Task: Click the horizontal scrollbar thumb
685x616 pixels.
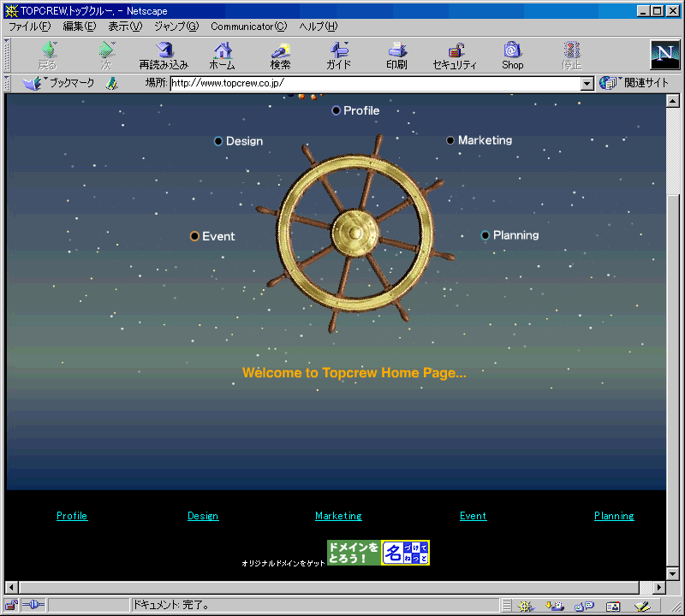Action: pyautogui.click(x=330, y=587)
